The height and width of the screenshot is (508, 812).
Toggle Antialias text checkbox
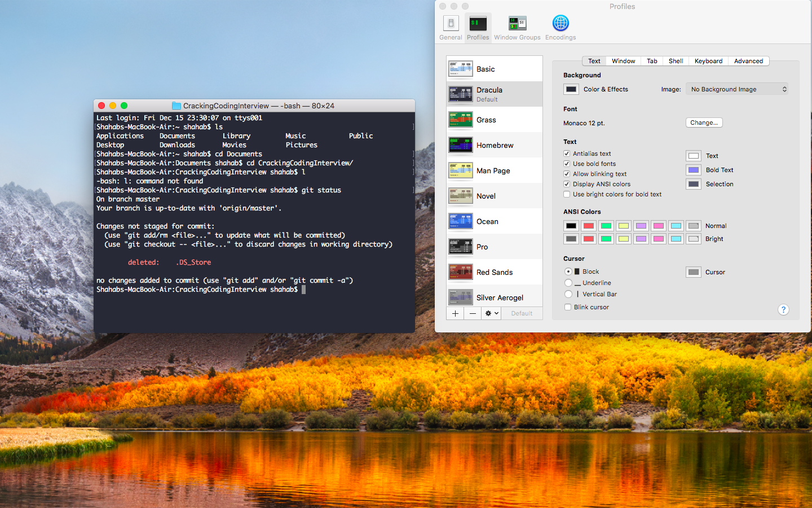point(567,154)
